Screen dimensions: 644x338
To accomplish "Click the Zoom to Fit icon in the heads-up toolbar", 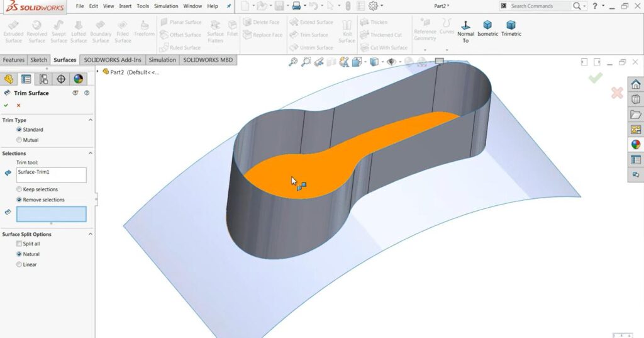I will coord(293,62).
